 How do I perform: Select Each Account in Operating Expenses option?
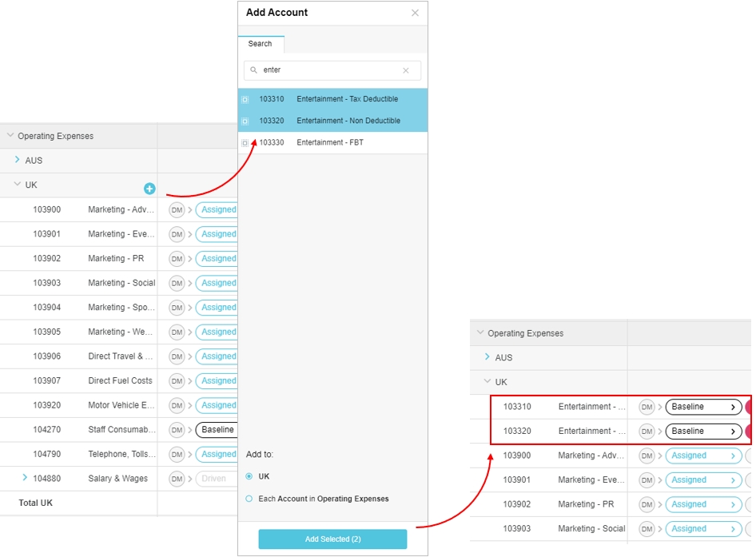pos(249,499)
